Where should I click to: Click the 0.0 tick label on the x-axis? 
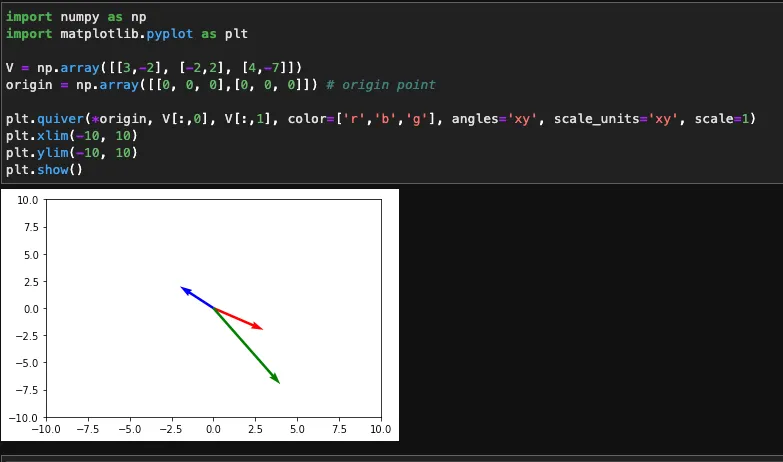[213, 430]
